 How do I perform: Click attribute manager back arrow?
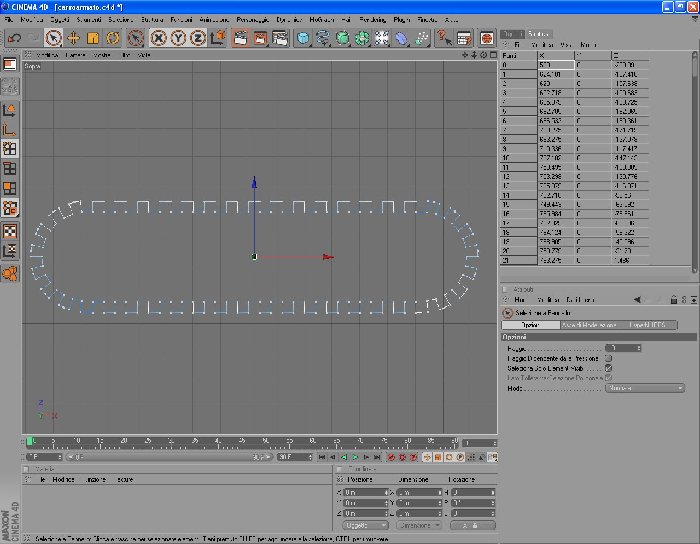click(638, 300)
